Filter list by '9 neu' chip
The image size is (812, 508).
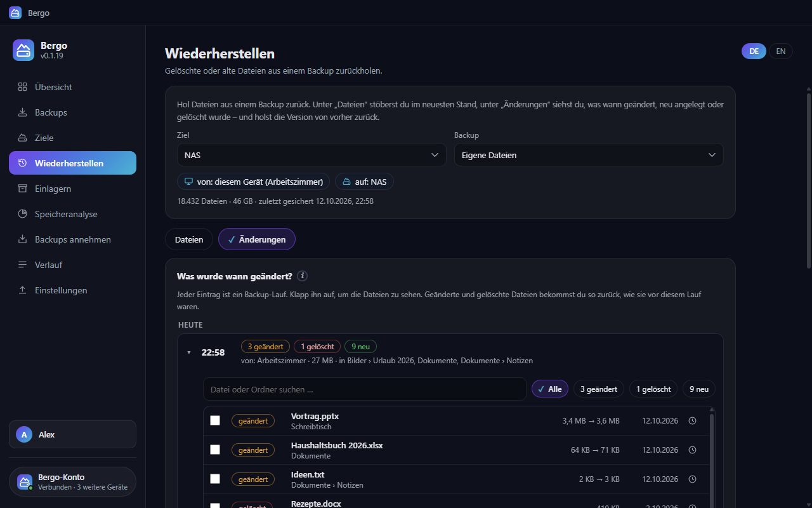699,389
